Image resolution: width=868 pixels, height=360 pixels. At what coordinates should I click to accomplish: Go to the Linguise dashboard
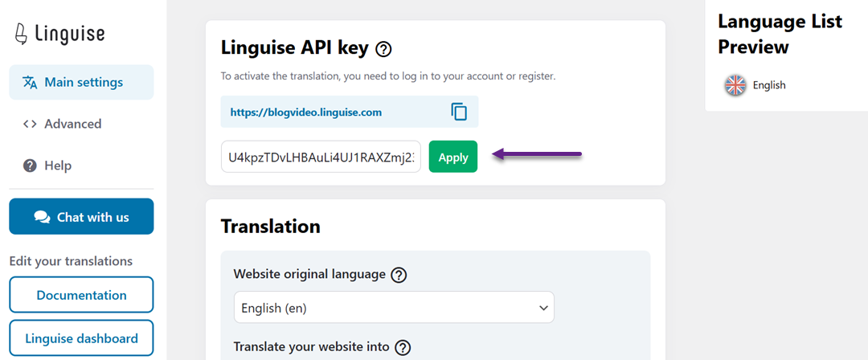(x=81, y=337)
